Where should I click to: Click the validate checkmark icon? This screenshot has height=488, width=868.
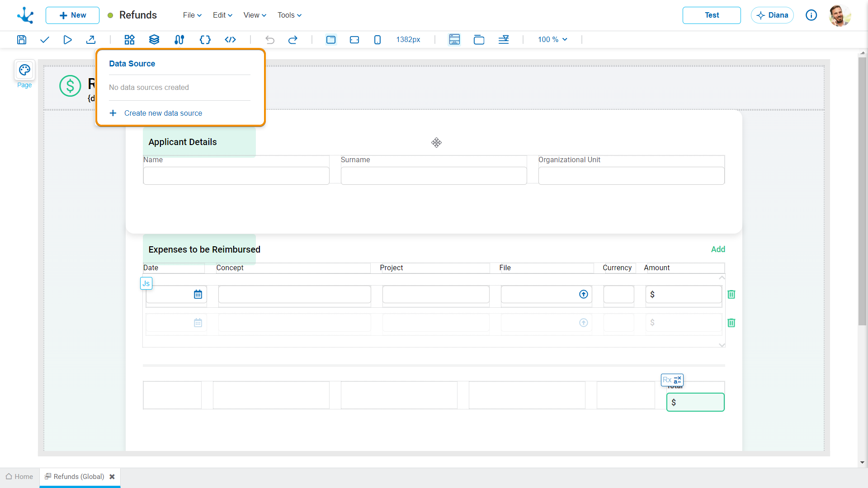point(44,40)
